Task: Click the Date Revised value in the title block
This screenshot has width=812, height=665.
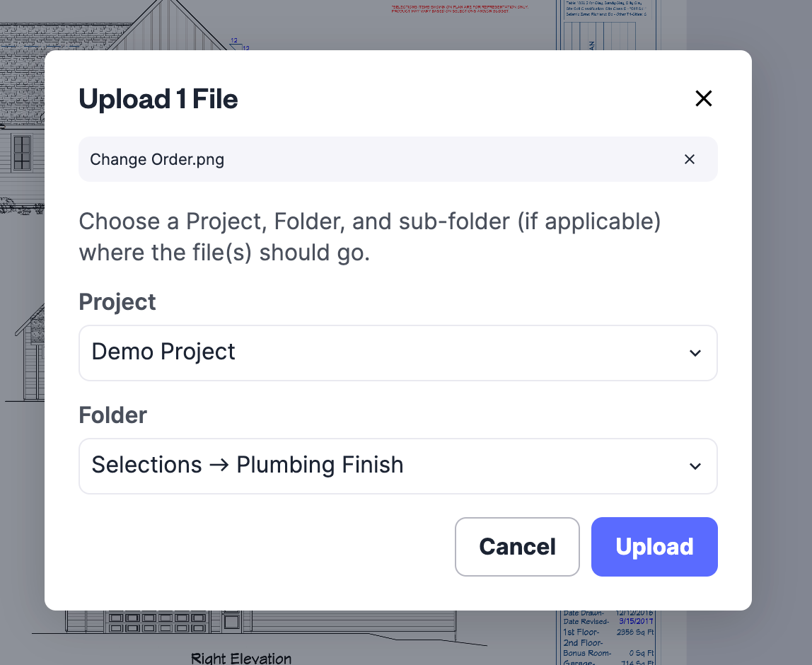Action: pyautogui.click(x=636, y=621)
